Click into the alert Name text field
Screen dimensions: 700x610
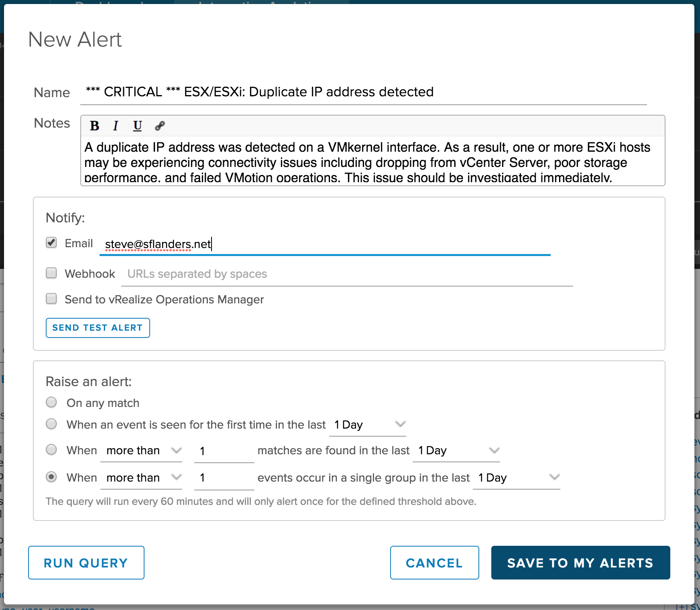coord(363,92)
